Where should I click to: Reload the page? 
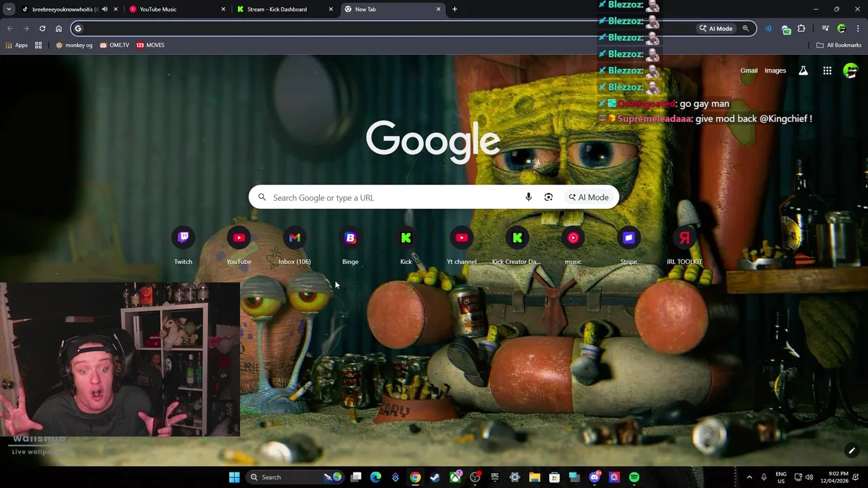point(42,28)
